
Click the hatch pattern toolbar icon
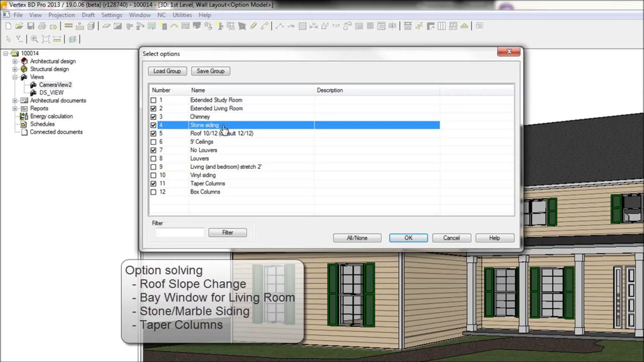pyautogui.click(x=302, y=26)
